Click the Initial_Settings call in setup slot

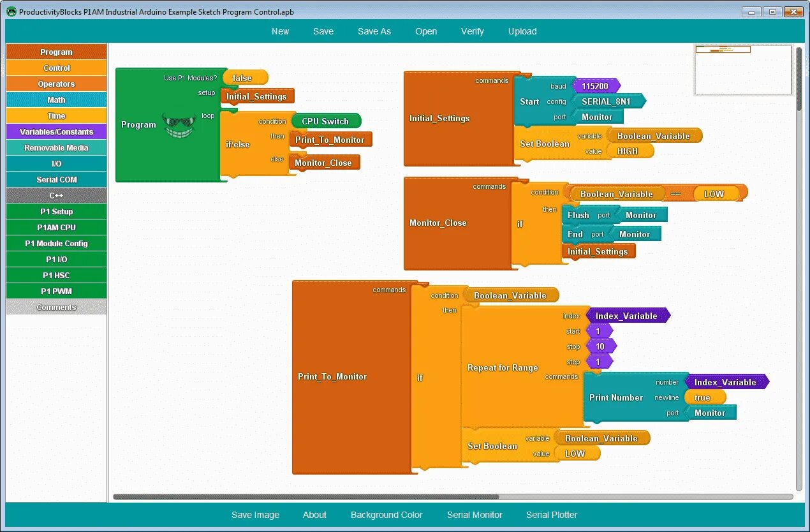pyautogui.click(x=256, y=96)
